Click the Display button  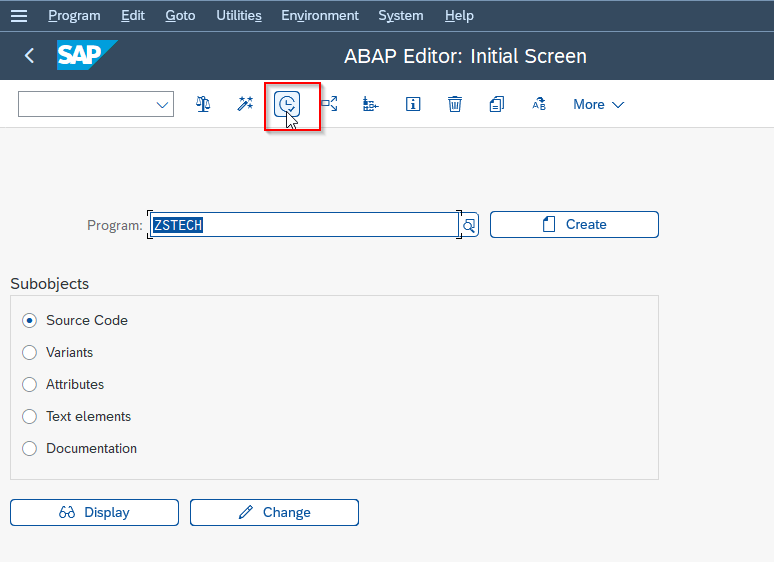[x=94, y=512]
